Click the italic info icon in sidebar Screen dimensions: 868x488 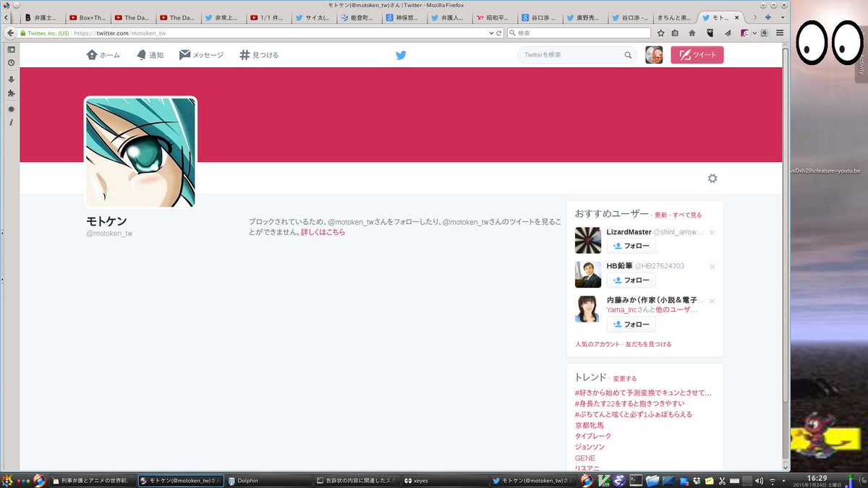(11, 123)
